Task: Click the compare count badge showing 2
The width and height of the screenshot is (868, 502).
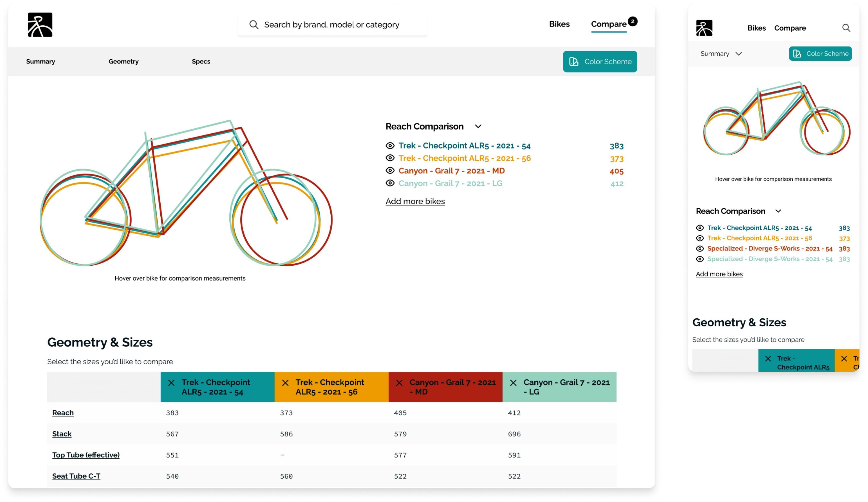Action: pos(632,21)
